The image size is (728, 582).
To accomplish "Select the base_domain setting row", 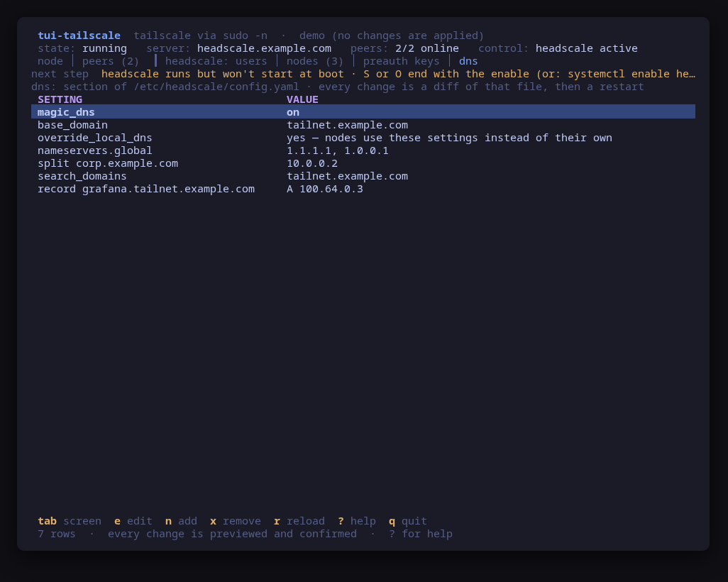I will click(x=363, y=125).
